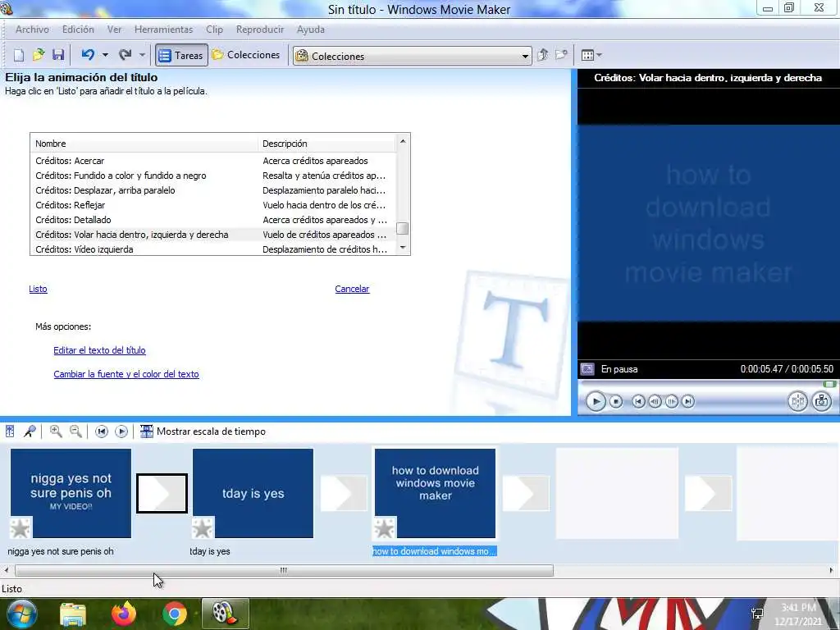Select Créditos: Vídeo izquierda animation
840x630 pixels.
[x=213, y=249]
